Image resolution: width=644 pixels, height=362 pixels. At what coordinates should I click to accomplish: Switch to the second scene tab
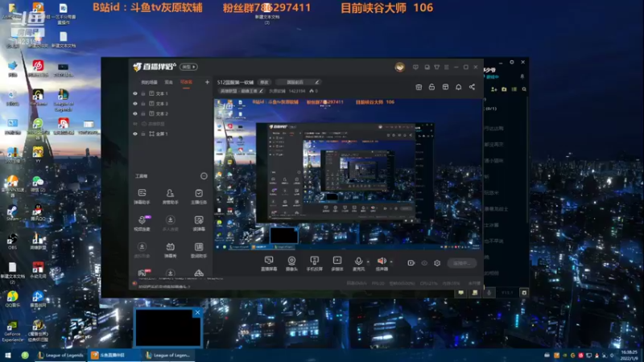coord(169,82)
